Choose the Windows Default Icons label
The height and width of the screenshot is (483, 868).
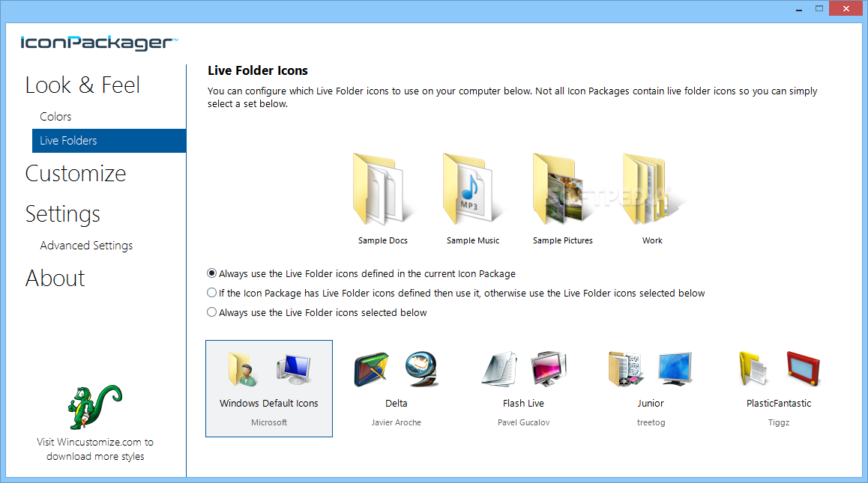point(269,404)
